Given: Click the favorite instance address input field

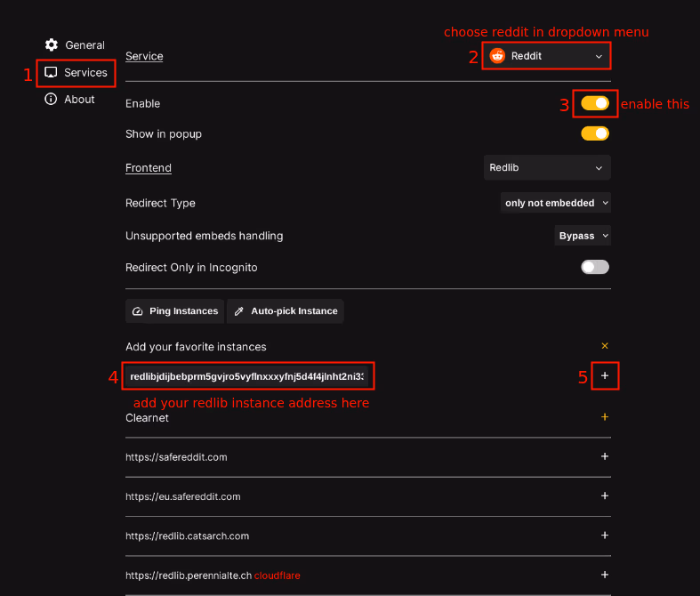Looking at the screenshot, I should [x=246, y=377].
